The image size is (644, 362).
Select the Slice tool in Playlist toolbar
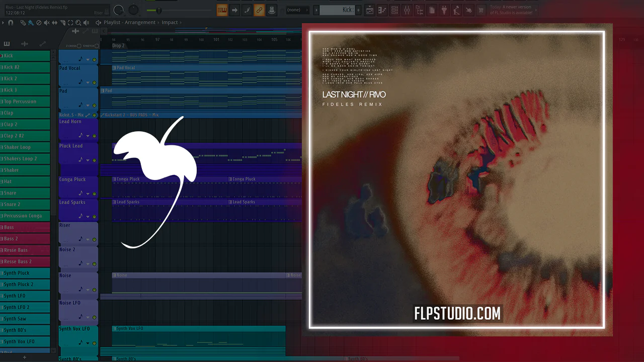[62, 23]
